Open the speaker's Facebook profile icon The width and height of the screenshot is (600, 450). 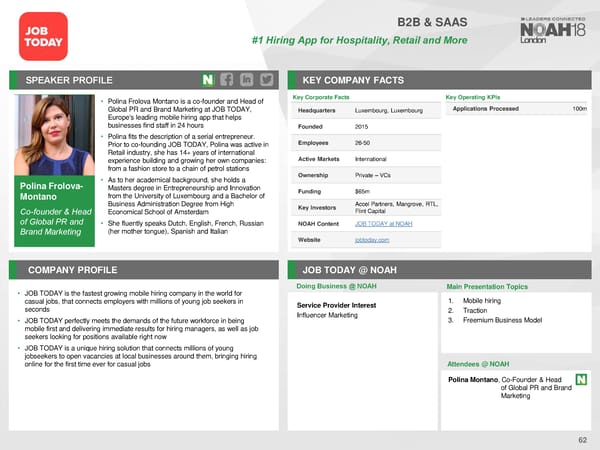click(x=227, y=80)
